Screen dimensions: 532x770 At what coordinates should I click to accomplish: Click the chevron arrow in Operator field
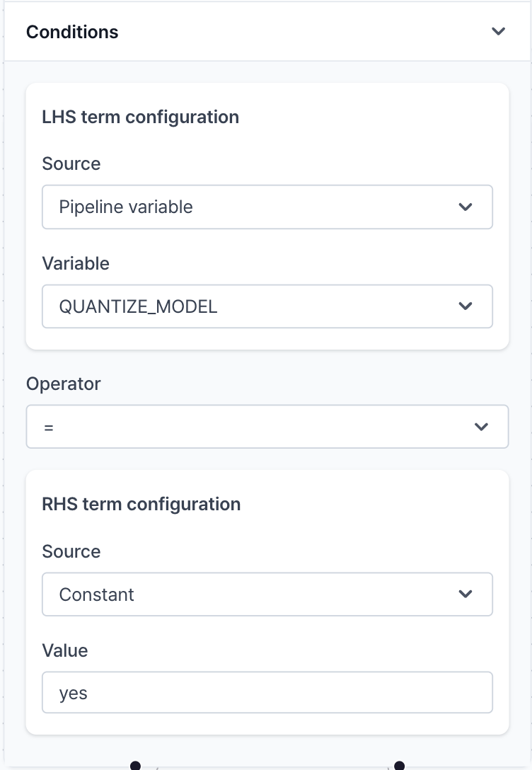(481, 427)
